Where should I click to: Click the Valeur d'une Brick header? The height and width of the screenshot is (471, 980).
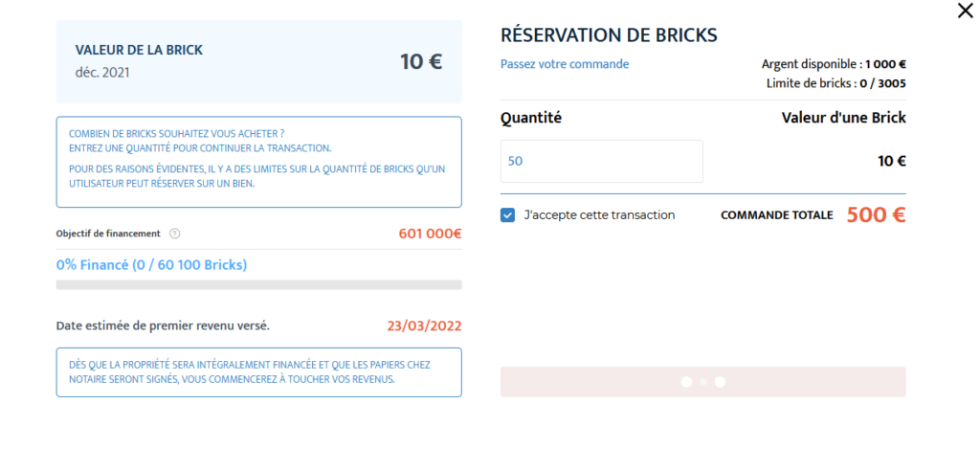(844, 118)
